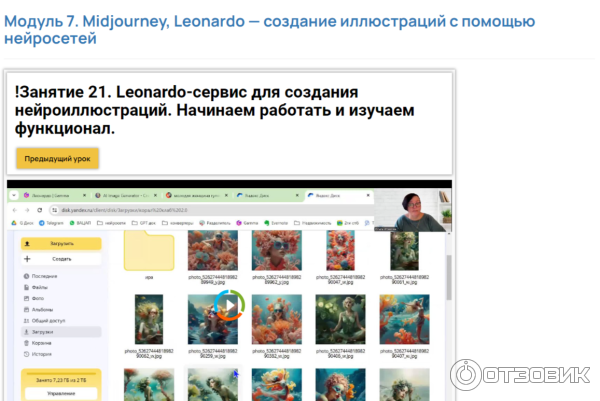The width and height of the screenshot is (600, 401).
Task: Go to the previous lesson (Предыдущий урок)
Action: click(57, 158)
